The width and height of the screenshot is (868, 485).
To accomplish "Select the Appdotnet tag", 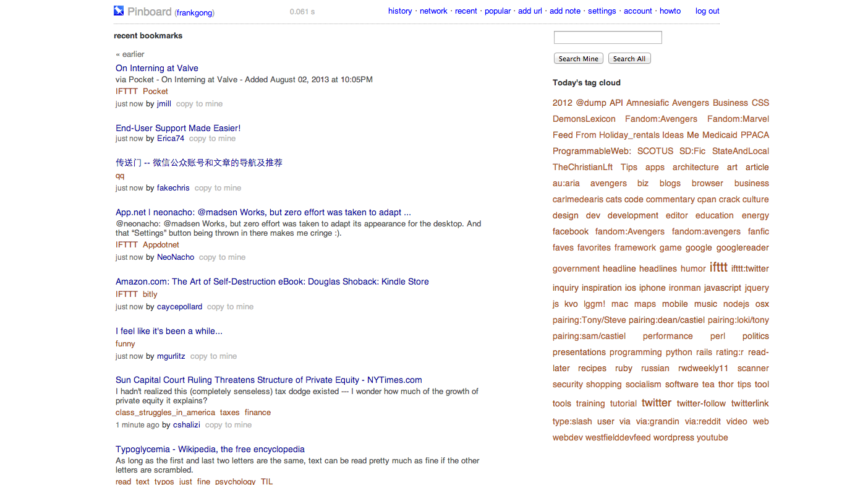I will click(x=161, y=245).
